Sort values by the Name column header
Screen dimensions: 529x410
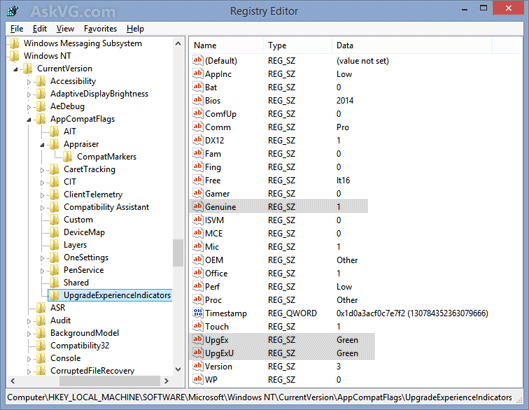[227, 45]
